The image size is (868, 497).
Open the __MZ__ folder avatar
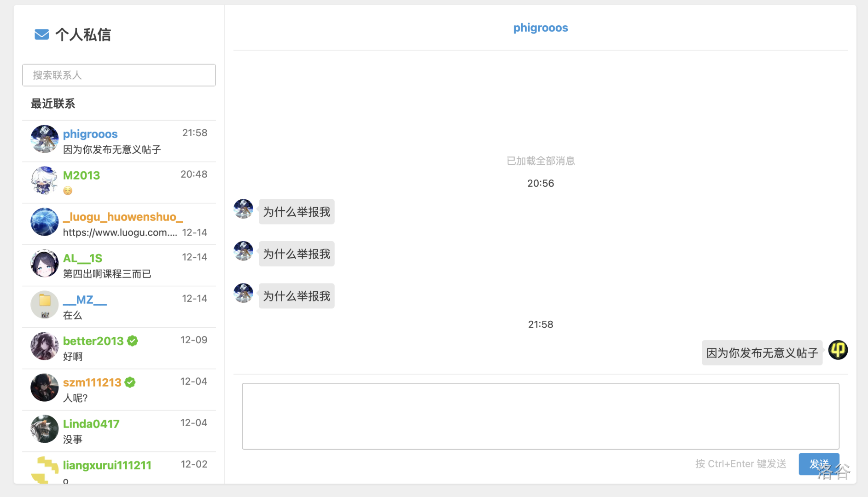click(x=44, y=305)
